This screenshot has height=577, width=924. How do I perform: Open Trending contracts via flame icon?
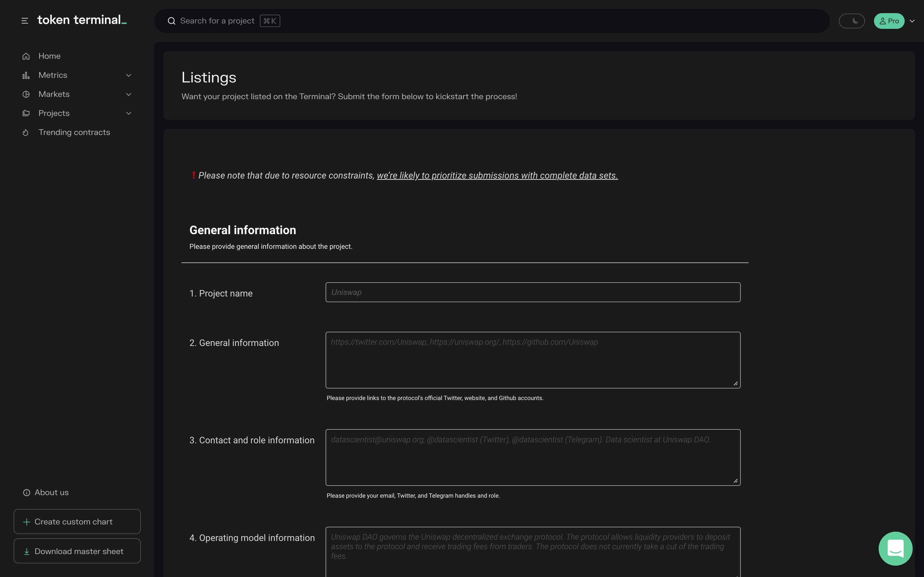[26, 132]
